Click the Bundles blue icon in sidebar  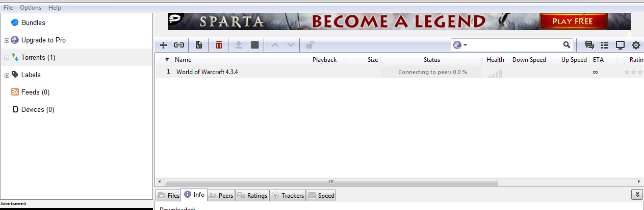[x=15, y=22]
